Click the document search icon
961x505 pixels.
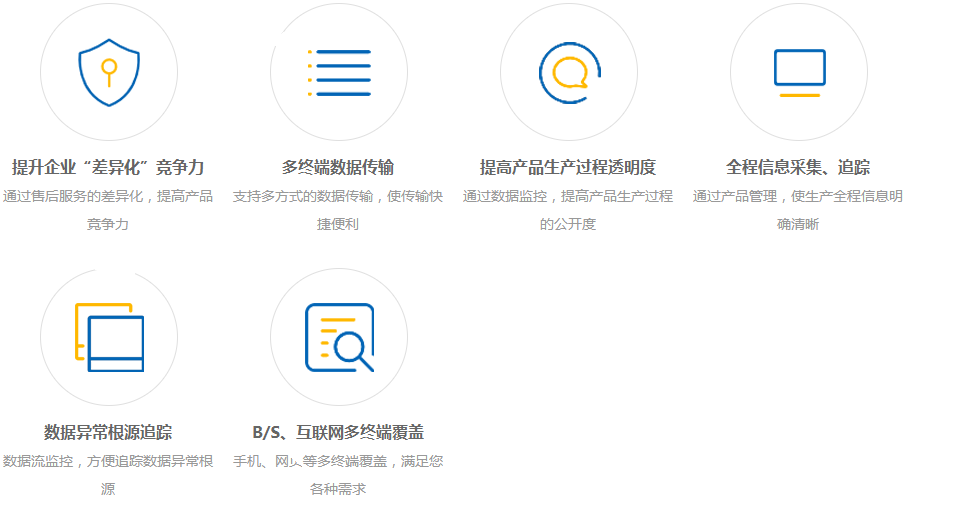[339, 337]
